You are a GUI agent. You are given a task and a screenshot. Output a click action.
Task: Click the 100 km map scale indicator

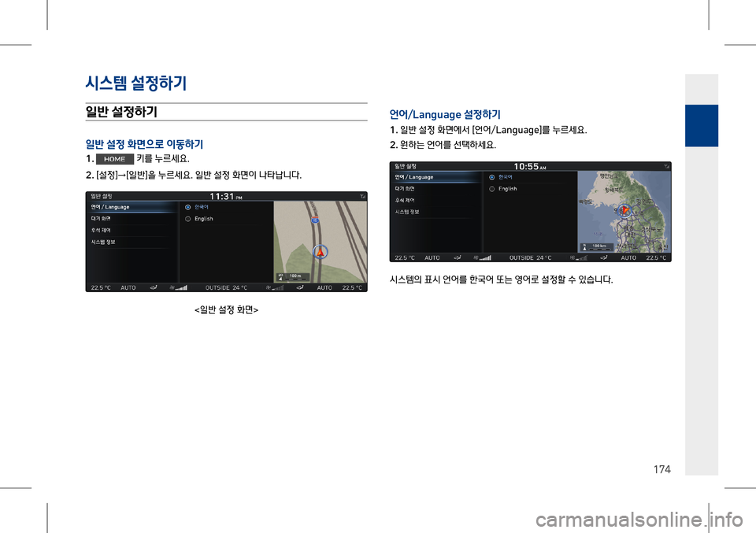(x=596, y=246)
